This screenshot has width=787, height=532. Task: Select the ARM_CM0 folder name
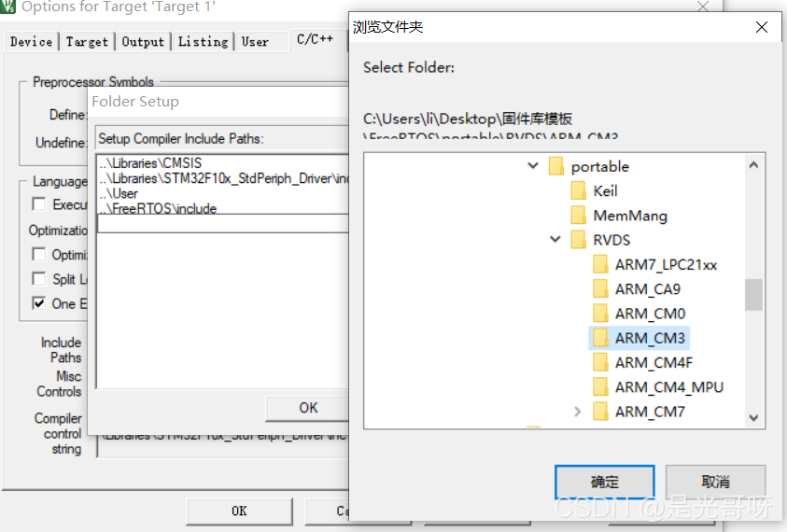651,315
